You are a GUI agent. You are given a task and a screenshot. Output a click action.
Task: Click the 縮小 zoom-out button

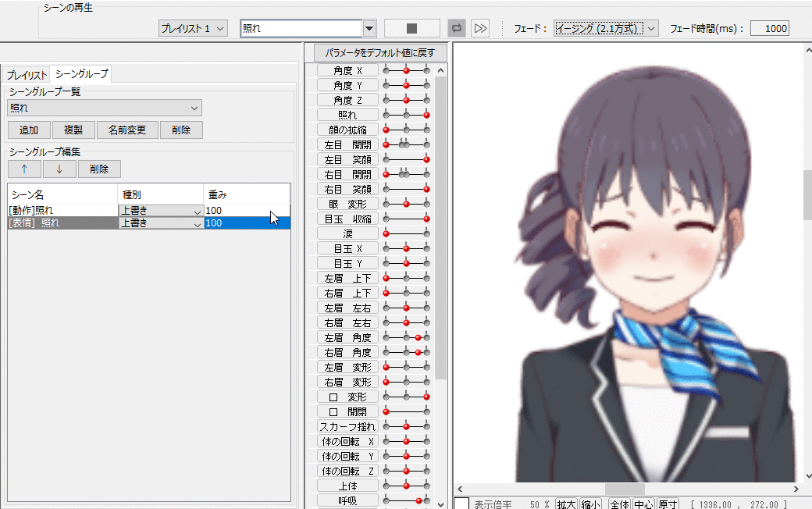591,504
